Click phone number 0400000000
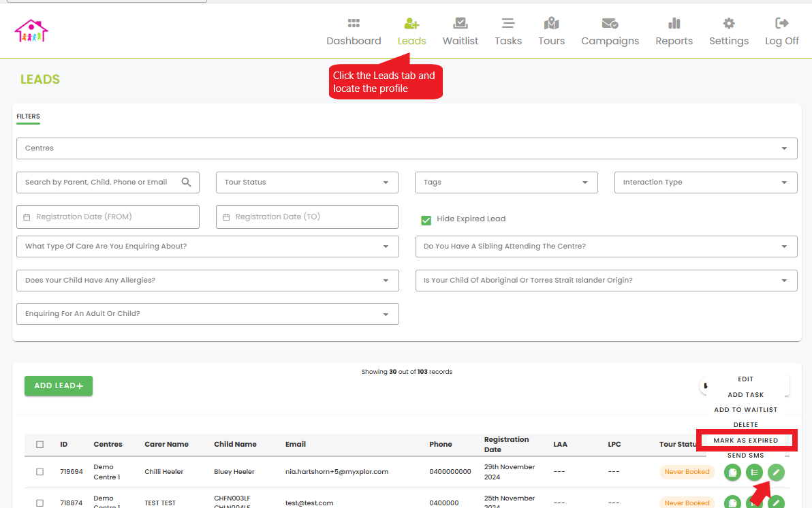Image resolution: width=812 pixels, height=508 pixels. (x=450, y=472)
